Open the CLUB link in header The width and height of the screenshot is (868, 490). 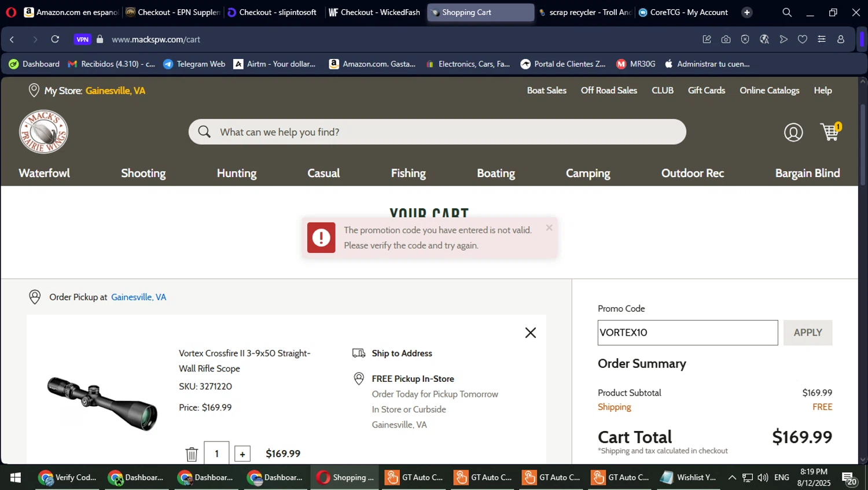pyautogui.click(x=663, y=90)
